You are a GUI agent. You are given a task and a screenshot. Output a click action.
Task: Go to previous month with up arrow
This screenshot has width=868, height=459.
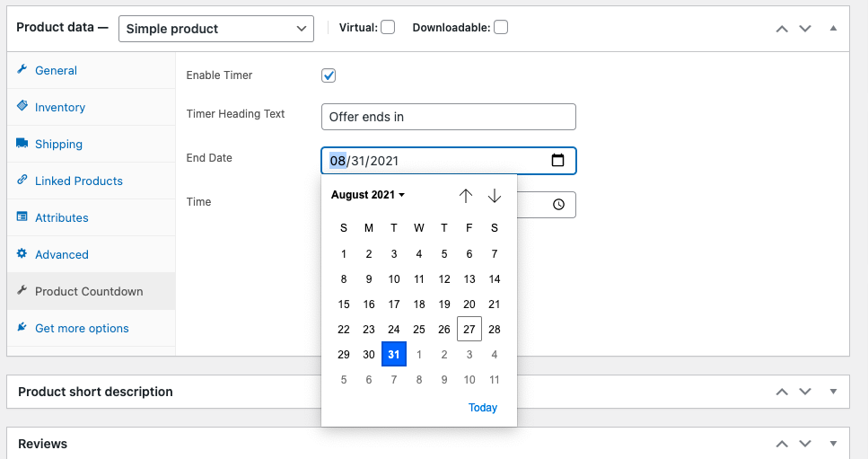coord(466,196)
